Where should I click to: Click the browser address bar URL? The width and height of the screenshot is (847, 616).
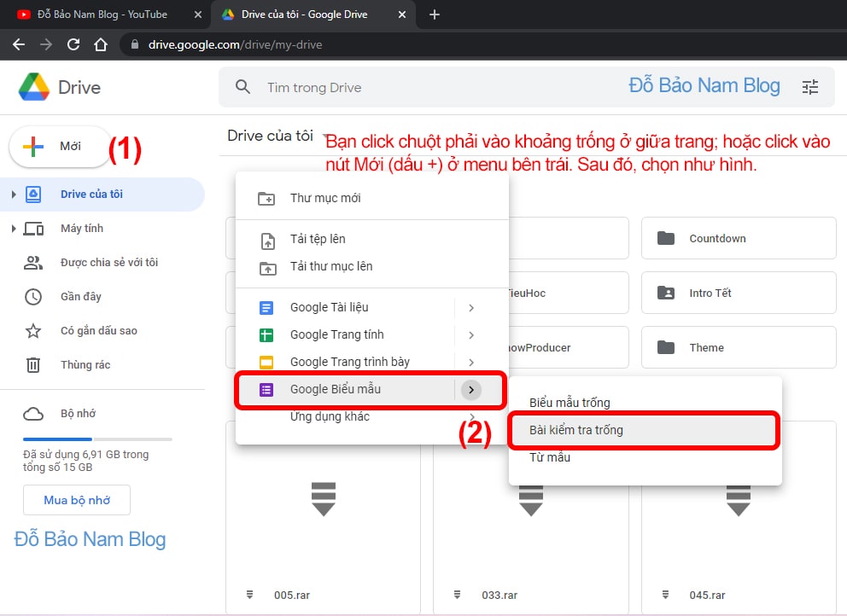[235, 45]
